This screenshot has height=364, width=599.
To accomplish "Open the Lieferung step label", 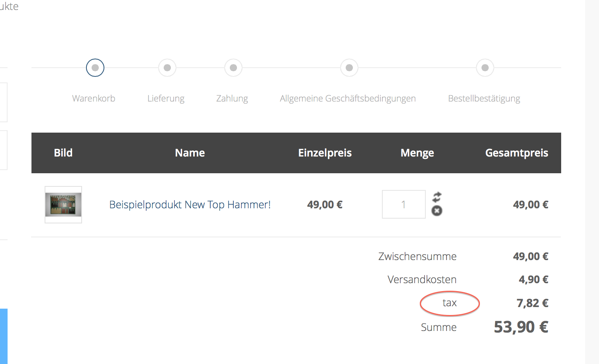I will (166, 98).
